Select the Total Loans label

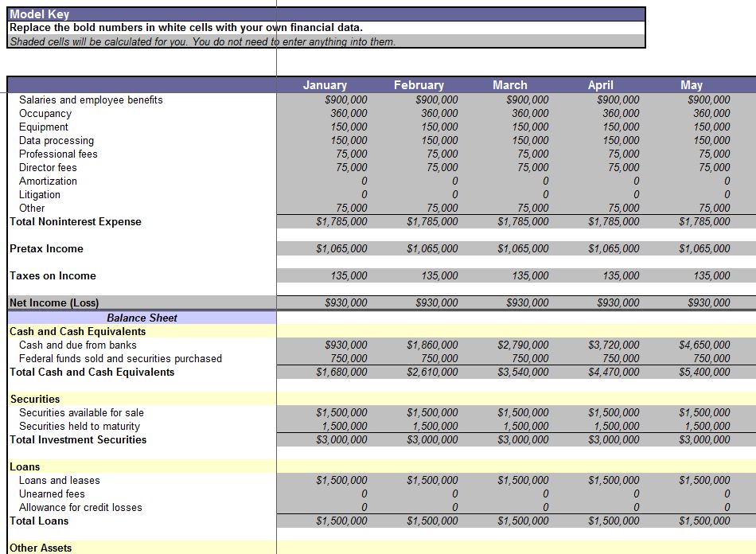point(39,521)
